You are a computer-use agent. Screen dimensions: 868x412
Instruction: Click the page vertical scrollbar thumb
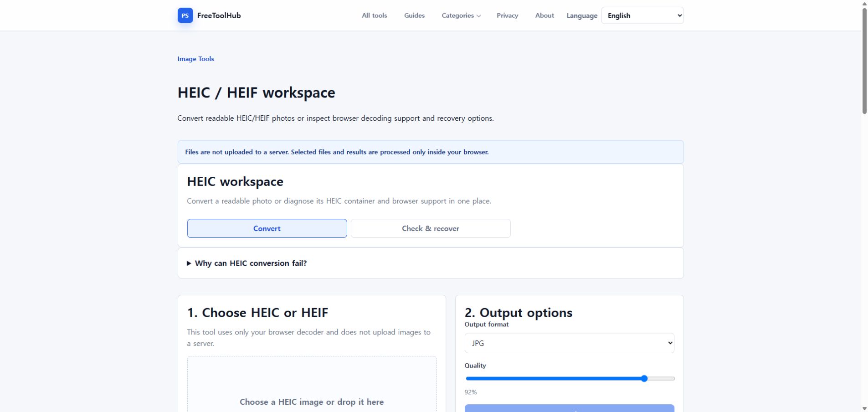coord(864,61)
